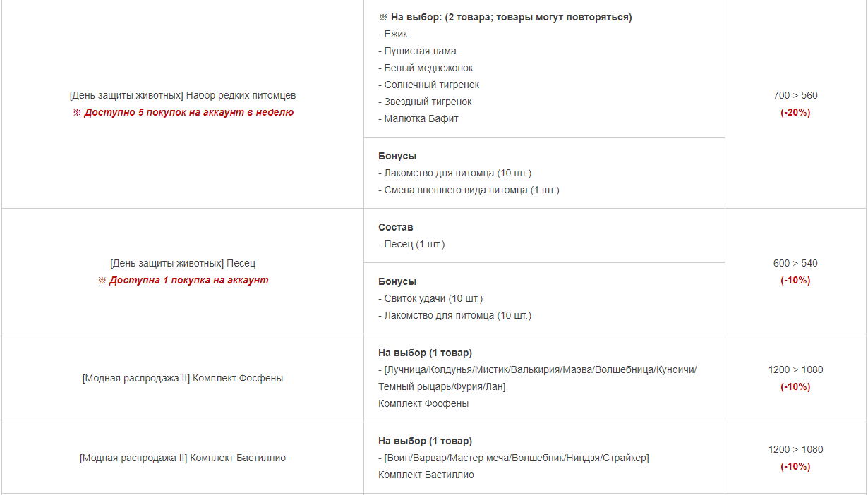Click the class list starting with 'Воин/Варвар'
The image size is (868, 495).
pyautogui.click(x=514, y=458)
